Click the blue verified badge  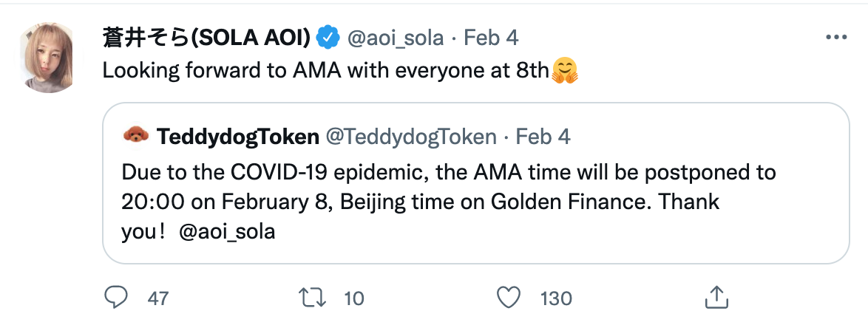(328, 37)
